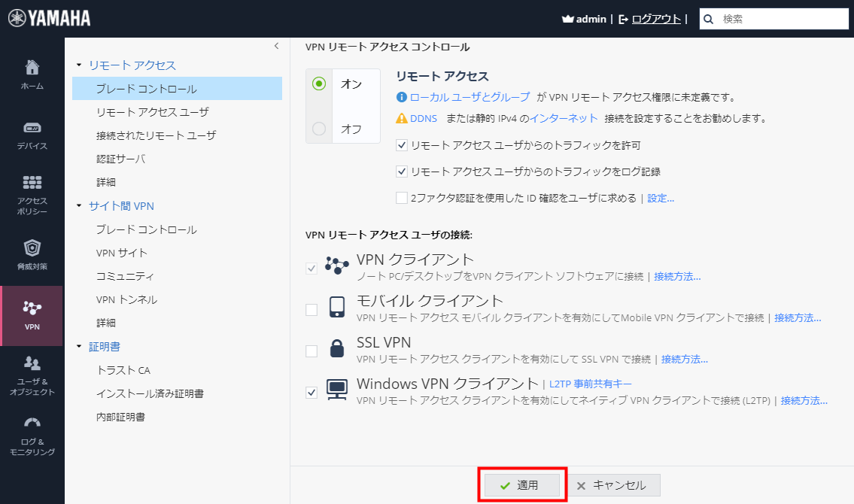This screenshot has height=504, width=854.
Task: Click the 脅威対策 shield icon
Action: pos(32,248)
